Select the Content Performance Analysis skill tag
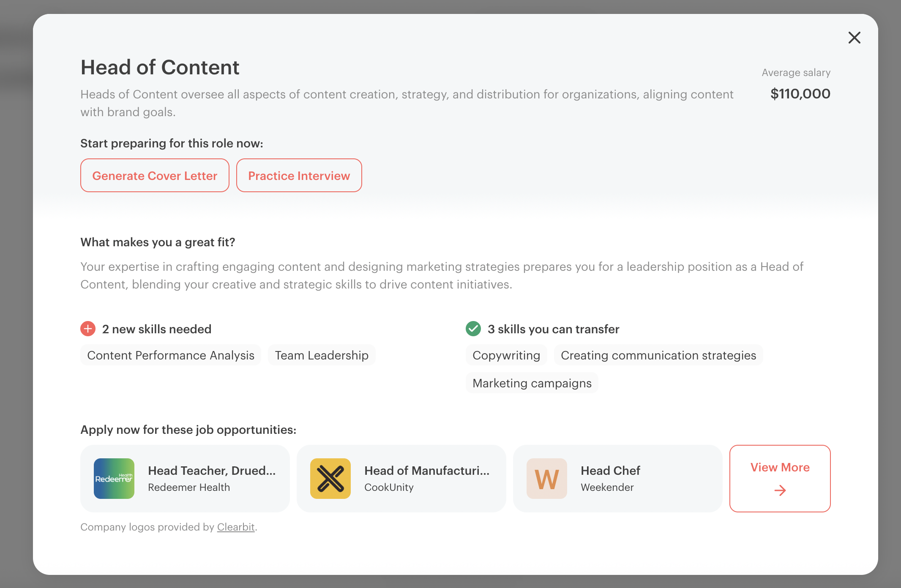 [x=171, y=355]
